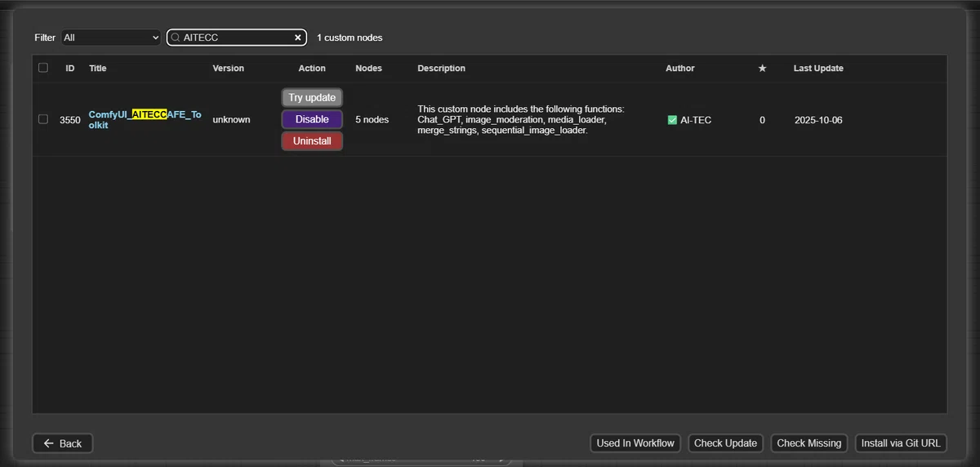Screen dimensions: 980x467
Task: Toggle the select-all header checkbox
Action: [43, 68]
